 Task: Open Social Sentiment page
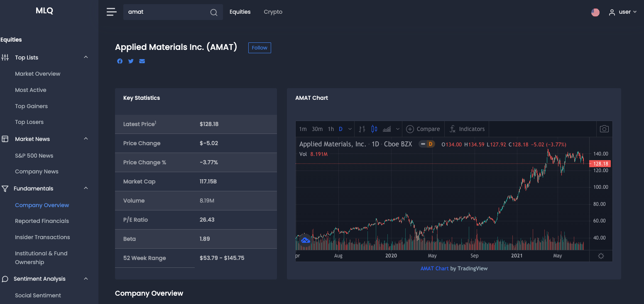[x=38, y=295]
